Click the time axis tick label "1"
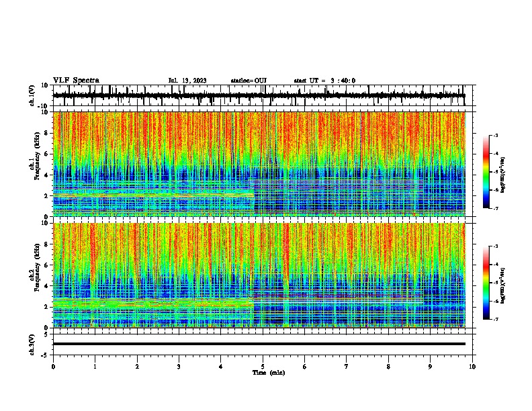This screenshot has height=411, width=532. (95, 367)
